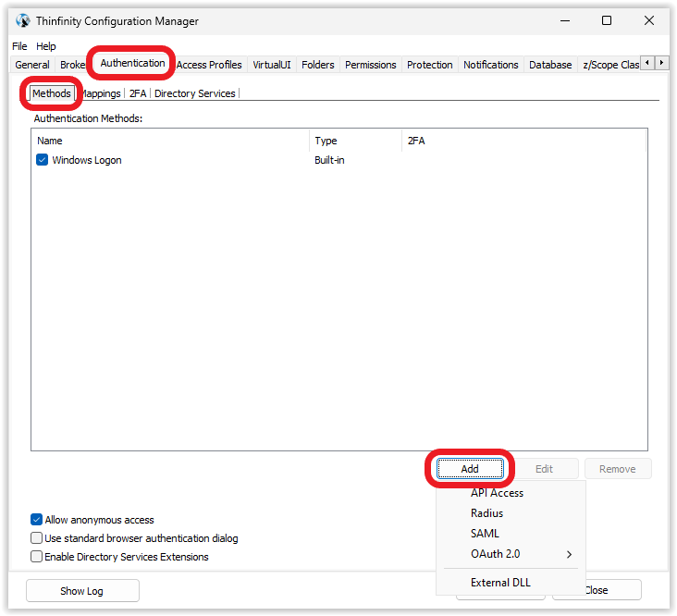This screenshot has width=677, height=616.
Task: Click the Built-in type cell
Action: [329, 160]
